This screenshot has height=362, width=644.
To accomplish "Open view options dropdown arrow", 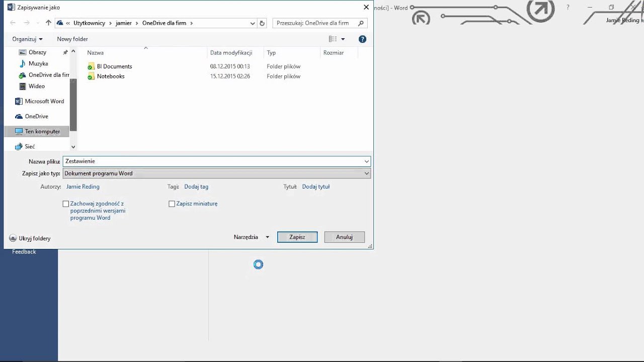I will tap(343, 39).
